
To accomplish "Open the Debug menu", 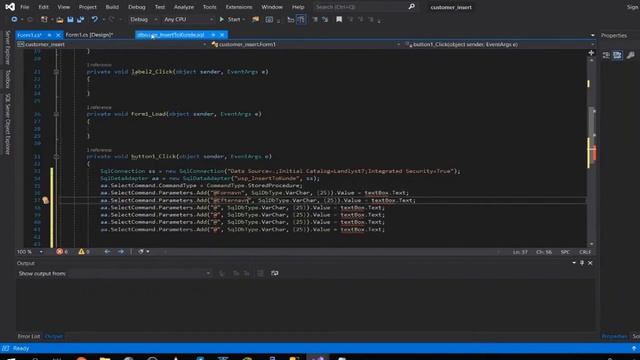I will click(x=136, y=7).
